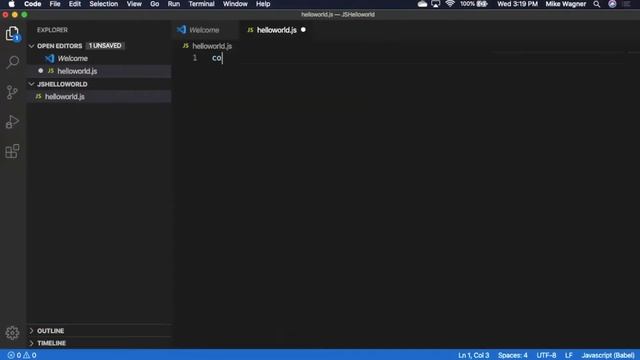This screenshot has height=360, width=640.
Task: Click the JS icon in the breadcrumb
Action: coord(186,46)
